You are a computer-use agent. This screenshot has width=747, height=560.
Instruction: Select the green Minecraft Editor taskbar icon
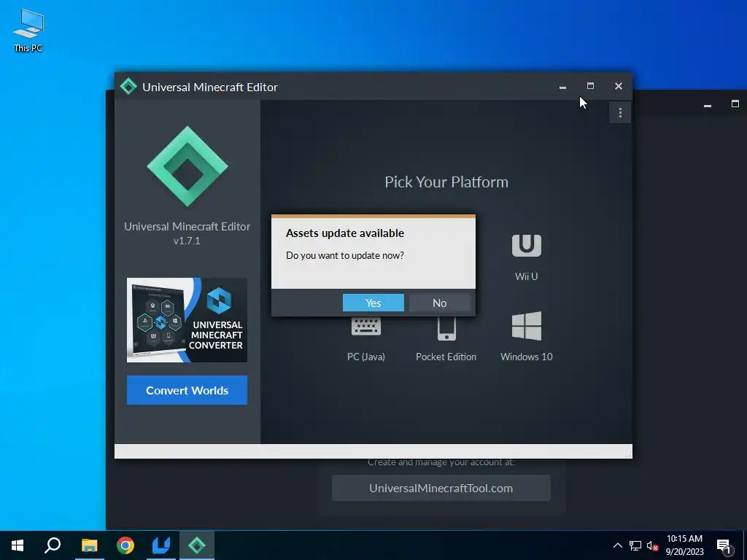pos(197,545)
